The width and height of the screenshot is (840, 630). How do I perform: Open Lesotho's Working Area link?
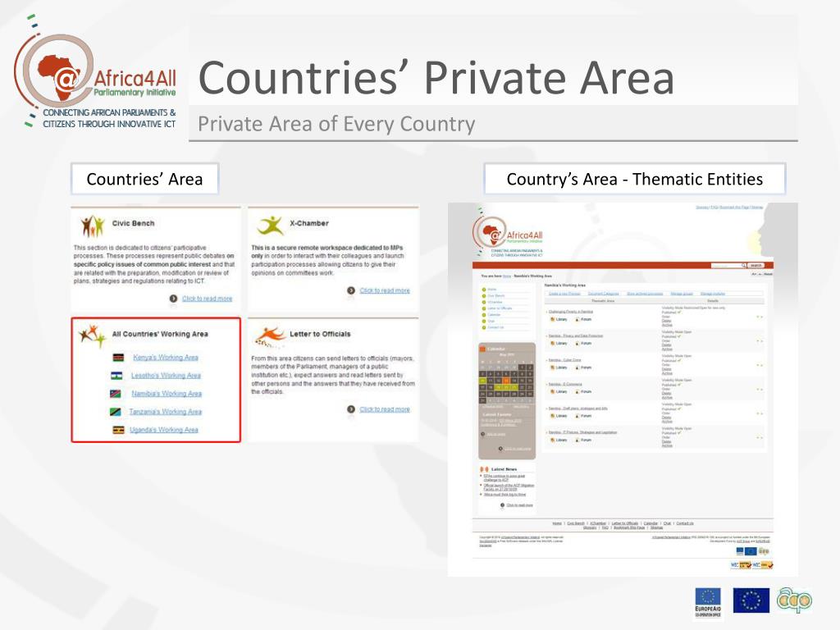(166, 376)
